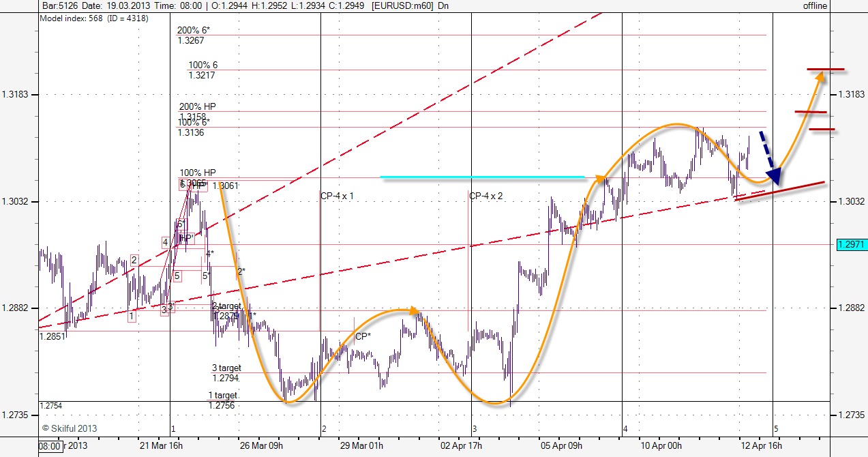The width and height of the screenshot is (868, 457).
Task: Click the "offline" status text
Action: [x=815, y=6]
